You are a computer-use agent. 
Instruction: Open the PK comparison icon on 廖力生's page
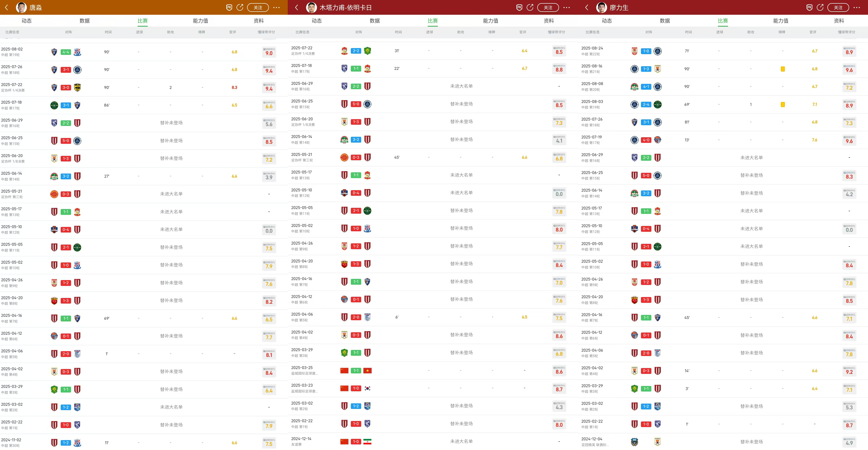(x=810, y=7)
